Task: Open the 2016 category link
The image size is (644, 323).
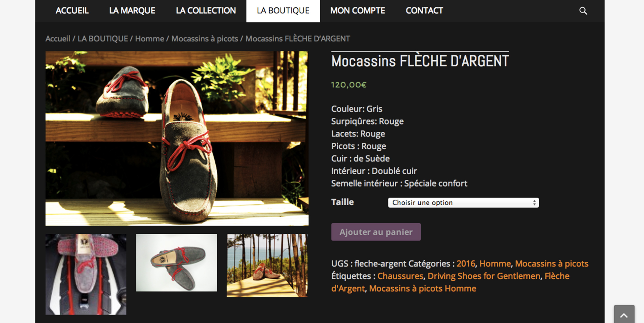Action: click(x=466, y=263)
